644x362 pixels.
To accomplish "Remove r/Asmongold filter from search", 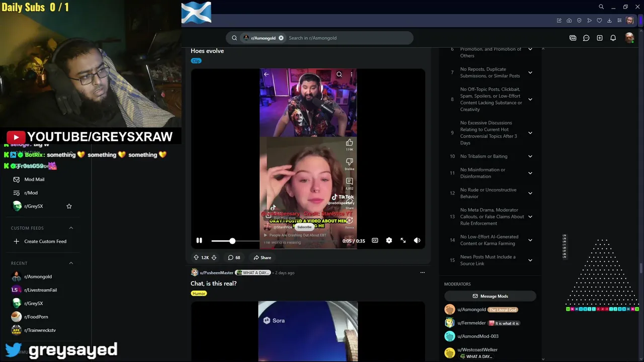I will pos(281,38).
